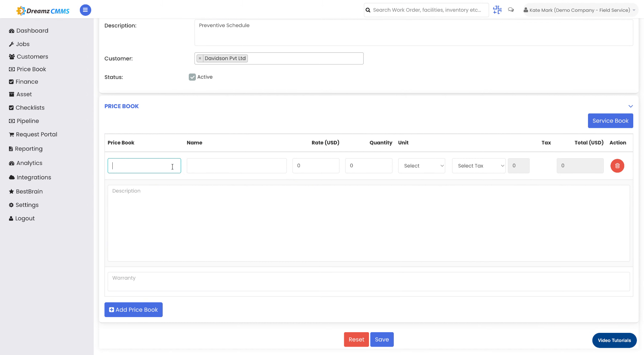Viewport: 644px width, 355px height.
Task: Click the Customers group icon
Action: [12, 57]
